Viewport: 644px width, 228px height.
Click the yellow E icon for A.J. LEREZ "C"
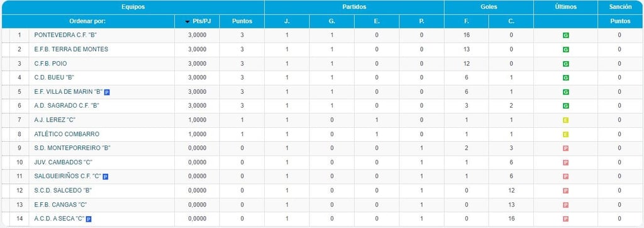(565, 120)
